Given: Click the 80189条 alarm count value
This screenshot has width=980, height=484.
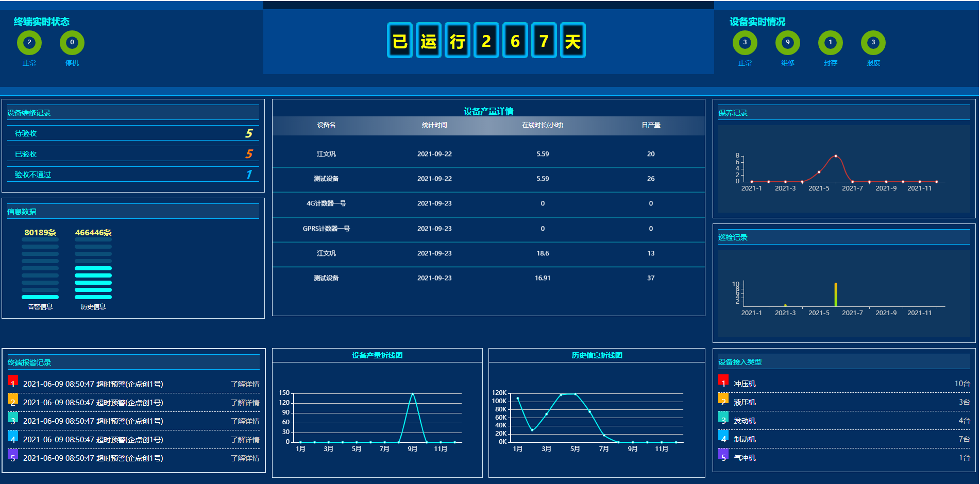Looking at the screenshot, I should [40, 232].
